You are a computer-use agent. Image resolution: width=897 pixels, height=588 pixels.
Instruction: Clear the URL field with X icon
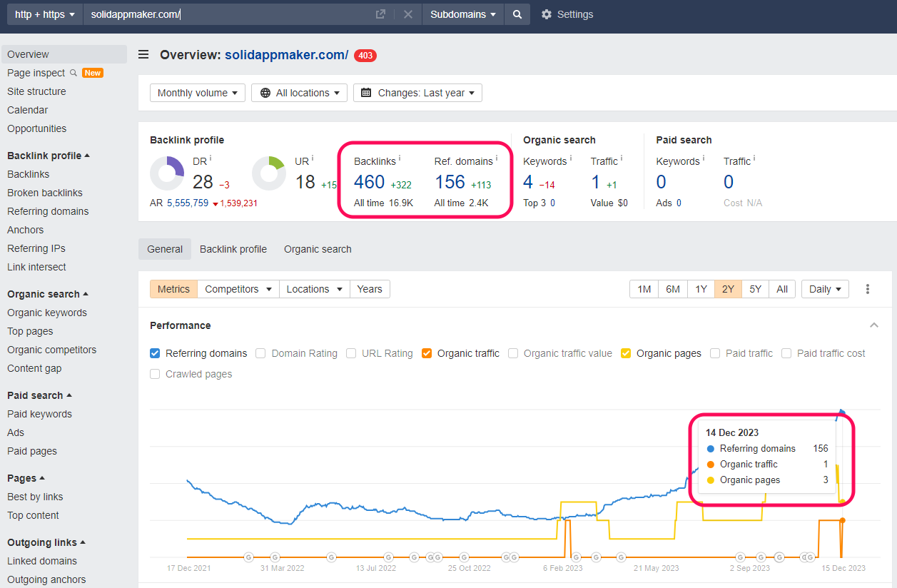[408, 14]
